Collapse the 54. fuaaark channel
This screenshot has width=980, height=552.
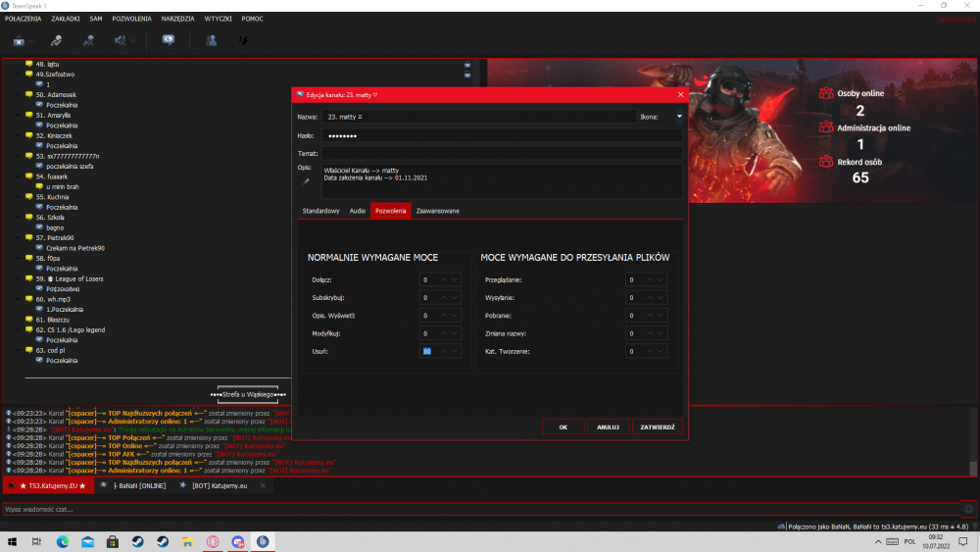pyautogui.click(x=18, y=176)
